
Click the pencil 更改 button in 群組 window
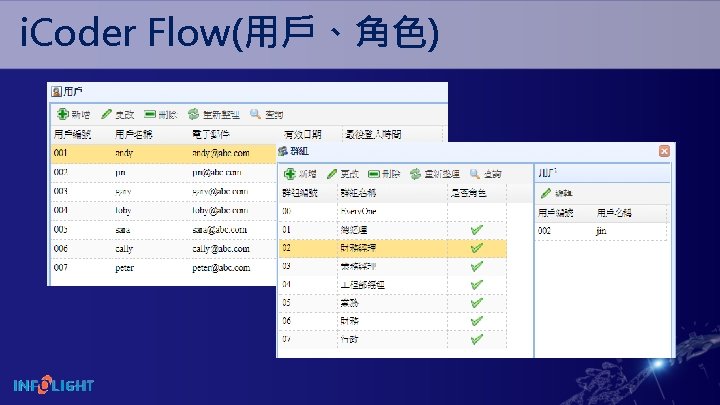click(343, 174)
